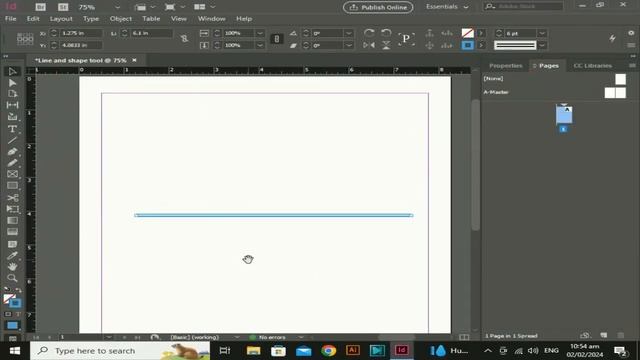Select the Scissors tool

coord(12,198)
